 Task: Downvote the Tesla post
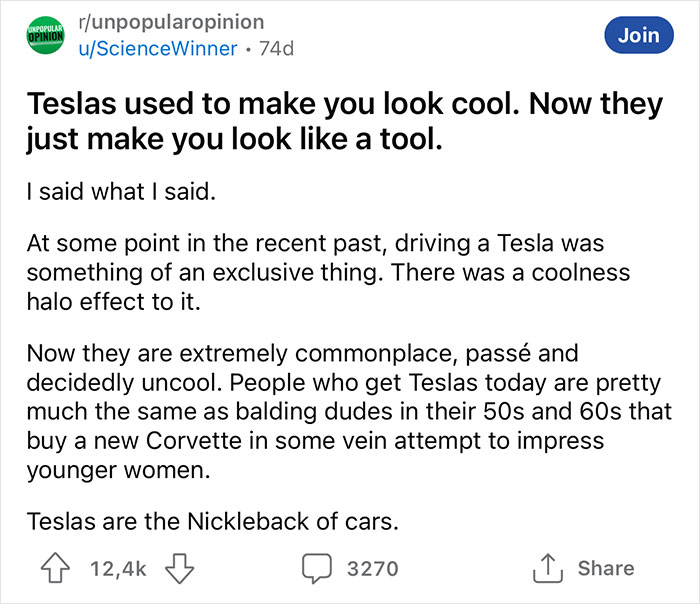coord(179,568)
